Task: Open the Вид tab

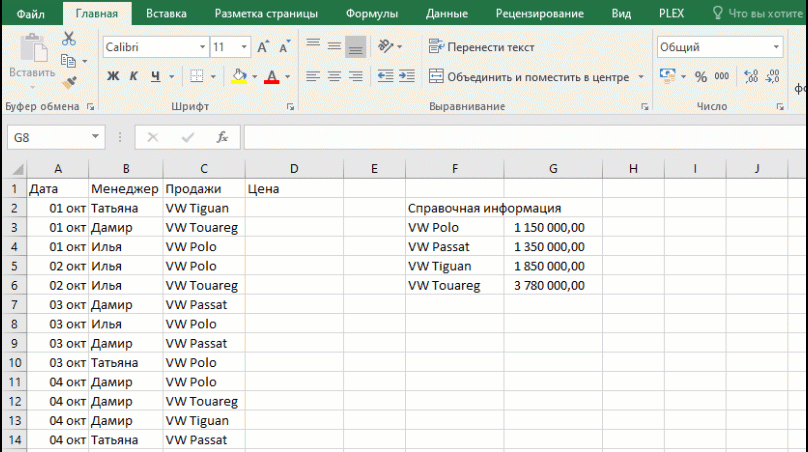Action: tap(621, 13)
